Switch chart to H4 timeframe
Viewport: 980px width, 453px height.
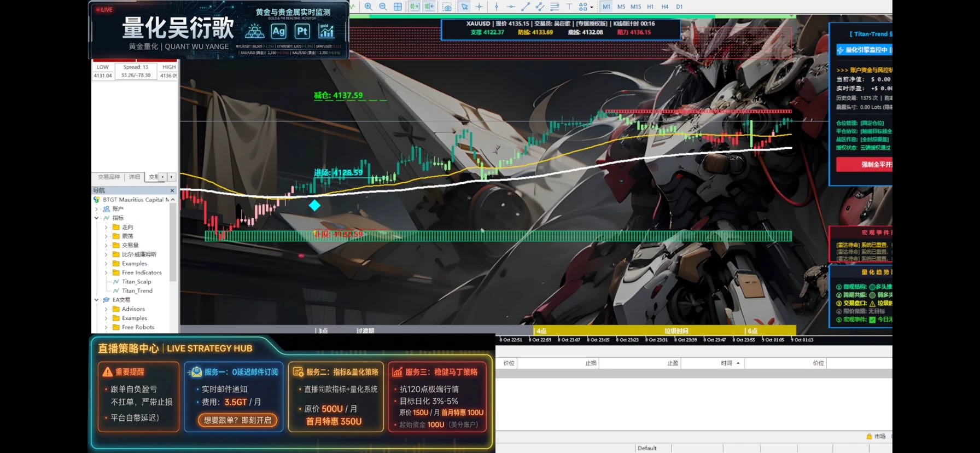[x=665, y=7]
